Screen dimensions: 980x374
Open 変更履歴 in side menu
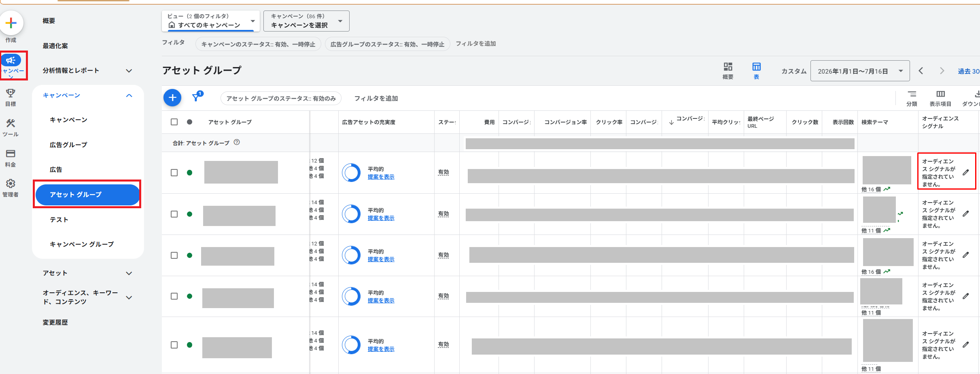pyautogui.click(x=55, y=322)
